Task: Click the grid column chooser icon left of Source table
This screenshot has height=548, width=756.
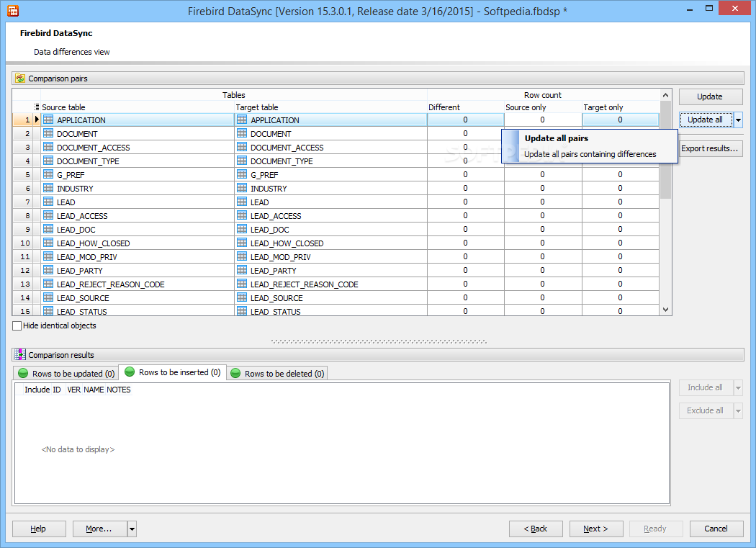Action: (37, 107)
